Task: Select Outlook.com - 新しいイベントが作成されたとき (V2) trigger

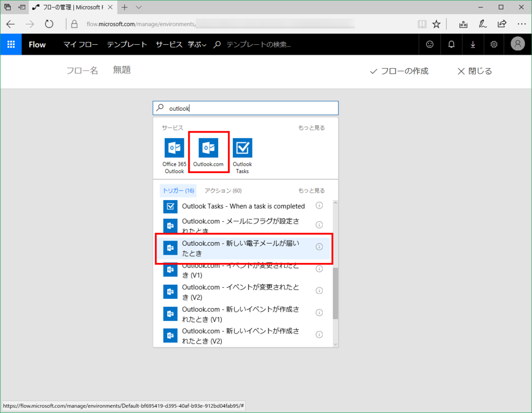Action: tap(243, 336)
